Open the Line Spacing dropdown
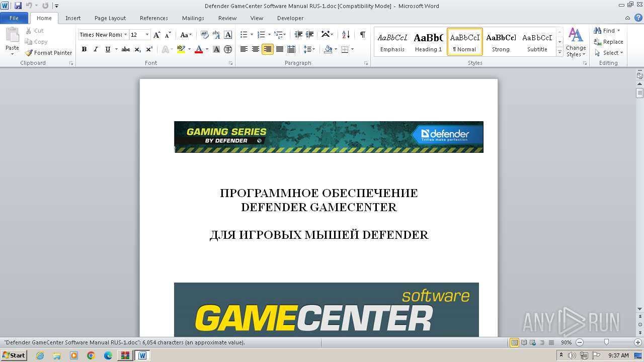 coord(309,49)
